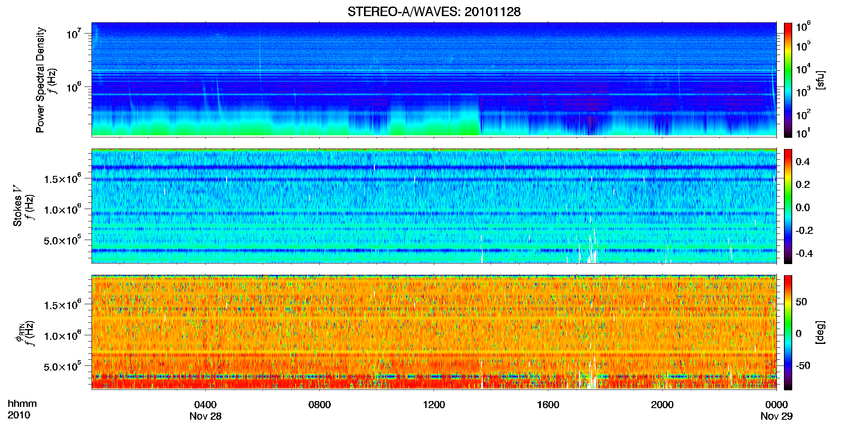Click the power spectral density colorbar
This screenshot has height=447, width=868.
pyautogui.click(x=788, y=80)
